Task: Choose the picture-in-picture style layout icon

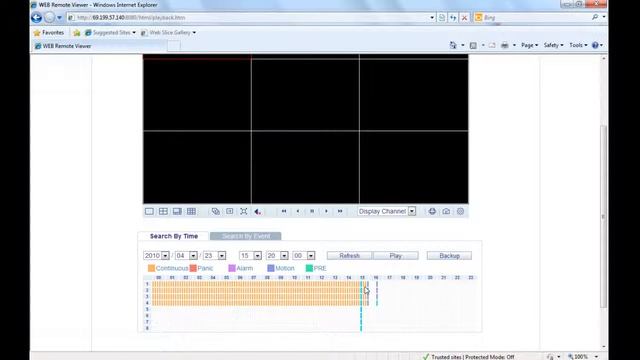Action: click(177, 211)
